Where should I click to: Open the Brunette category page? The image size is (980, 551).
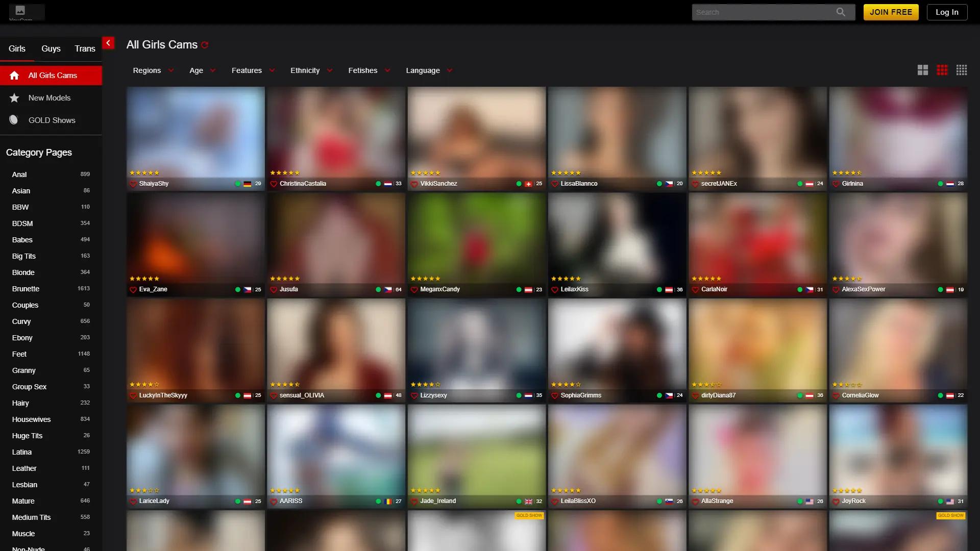point(26,289)
